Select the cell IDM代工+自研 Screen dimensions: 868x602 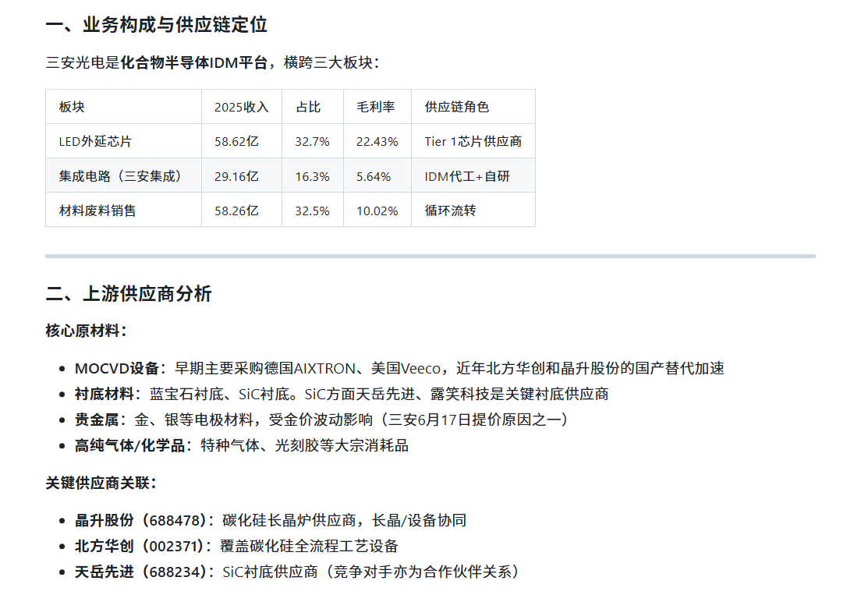click(467, 176)
